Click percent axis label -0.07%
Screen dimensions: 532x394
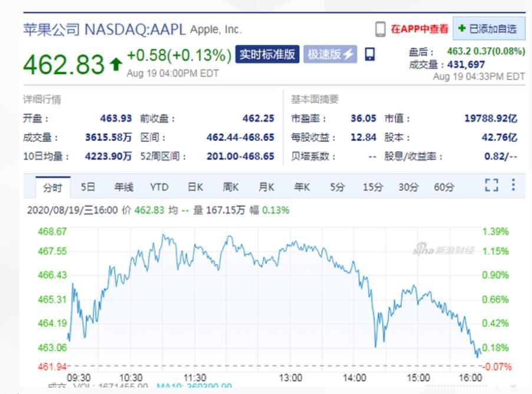pyautogui.click(x=497, y=367)
